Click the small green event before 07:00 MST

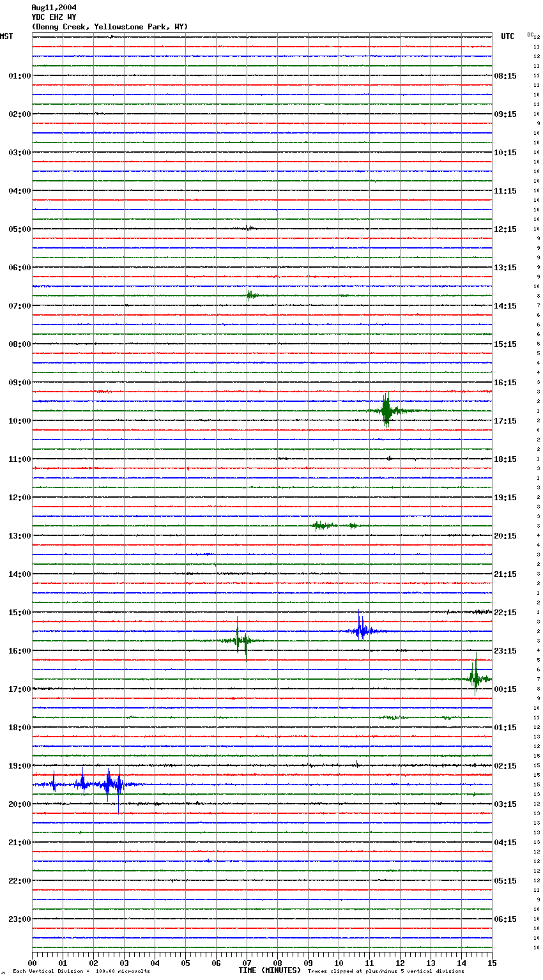click(x=253, y=295)
